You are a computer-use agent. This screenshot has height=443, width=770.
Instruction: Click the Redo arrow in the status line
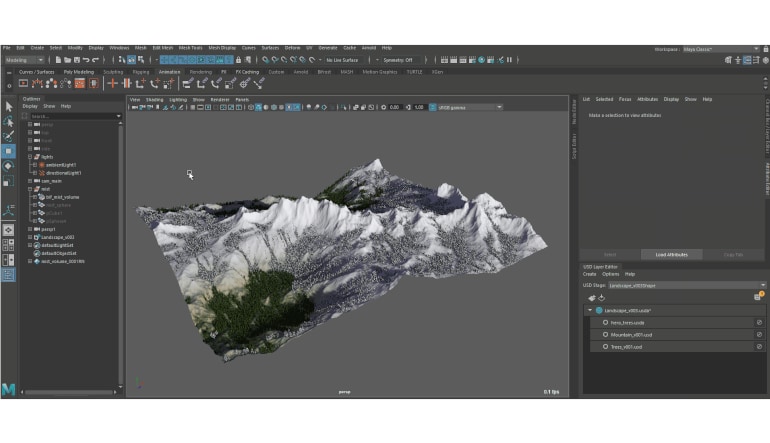96,60
